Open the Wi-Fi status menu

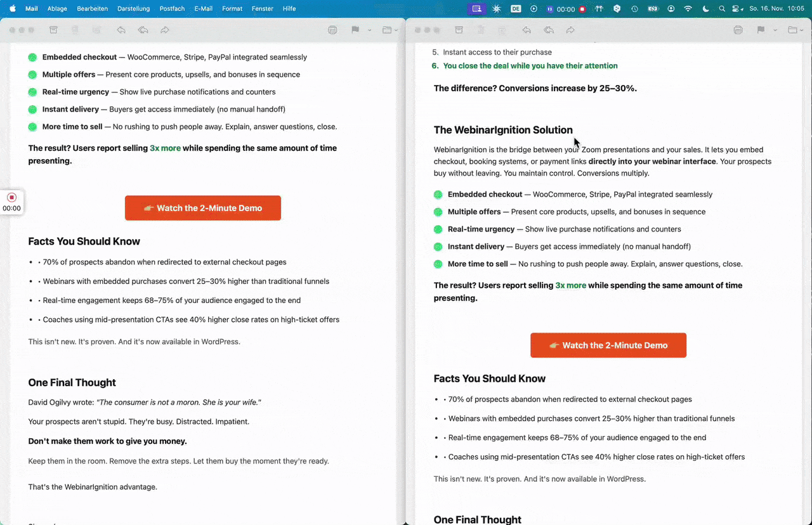pos(687,9)
